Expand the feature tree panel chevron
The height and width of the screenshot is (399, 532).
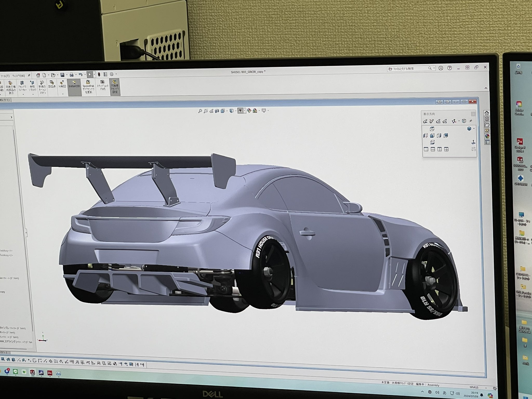[x=11, y=117]
